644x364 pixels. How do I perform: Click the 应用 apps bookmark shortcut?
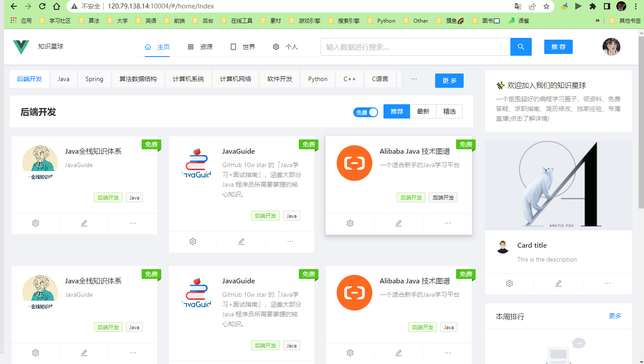click(x=21, y=20)
